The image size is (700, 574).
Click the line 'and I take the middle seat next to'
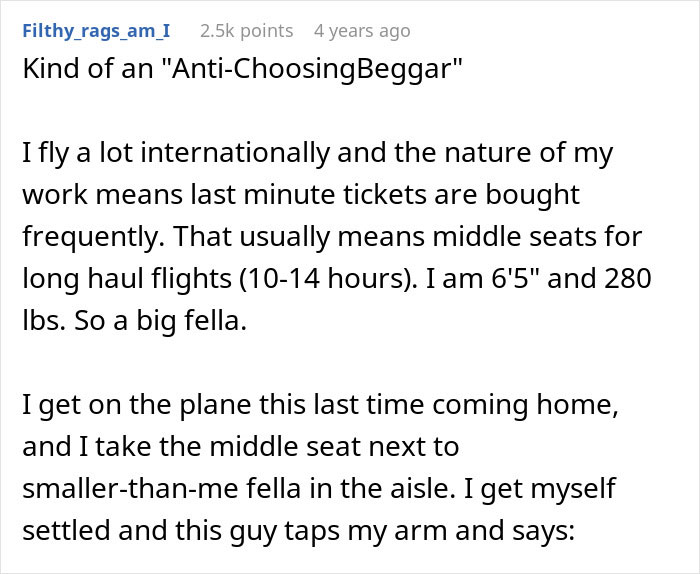pos(239,447)
